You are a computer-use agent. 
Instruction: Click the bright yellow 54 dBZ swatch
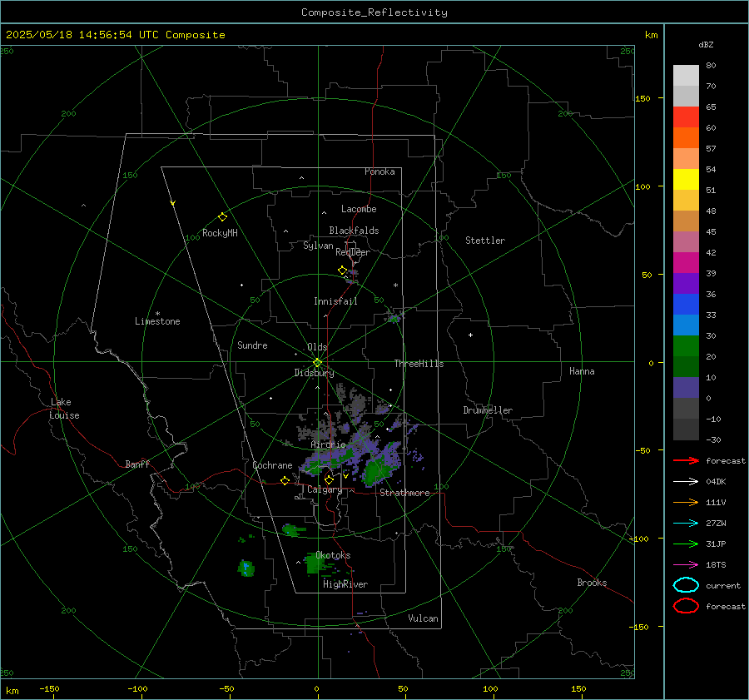pos(686,180)
